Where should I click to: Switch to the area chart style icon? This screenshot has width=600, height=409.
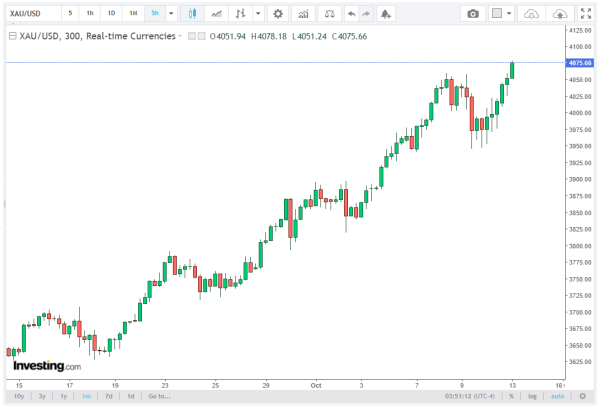click(217, 13)
